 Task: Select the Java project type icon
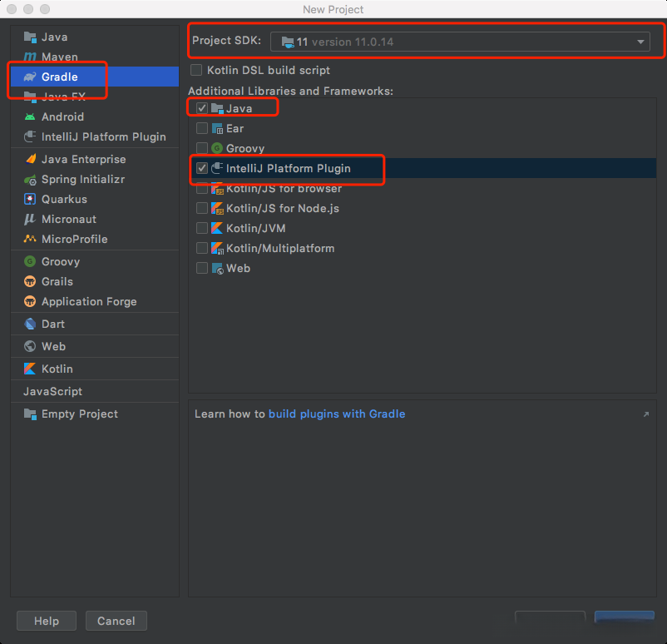coord(30,37)
